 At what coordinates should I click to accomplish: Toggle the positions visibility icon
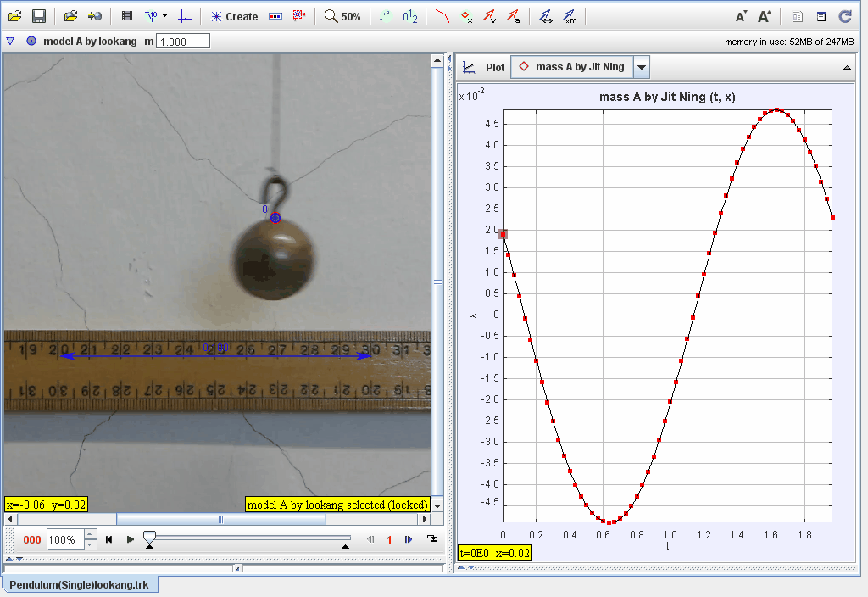(x=467, y=17)
